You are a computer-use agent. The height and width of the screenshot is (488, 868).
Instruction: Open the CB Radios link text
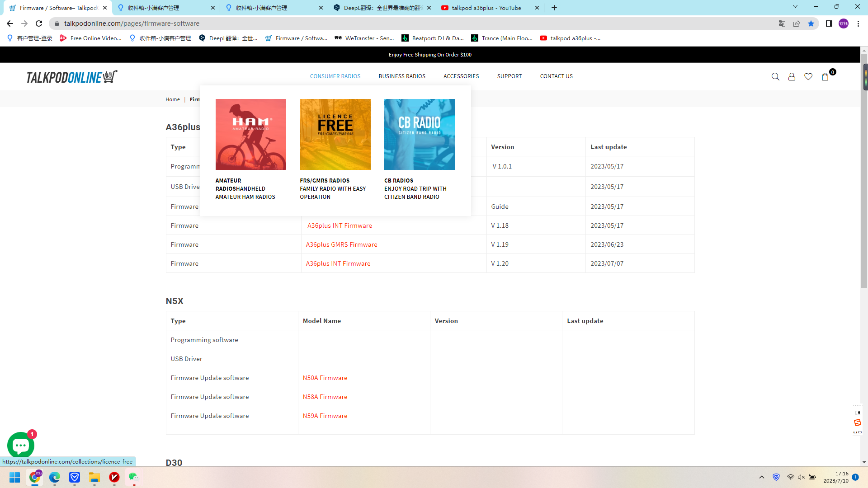[415, 188]
